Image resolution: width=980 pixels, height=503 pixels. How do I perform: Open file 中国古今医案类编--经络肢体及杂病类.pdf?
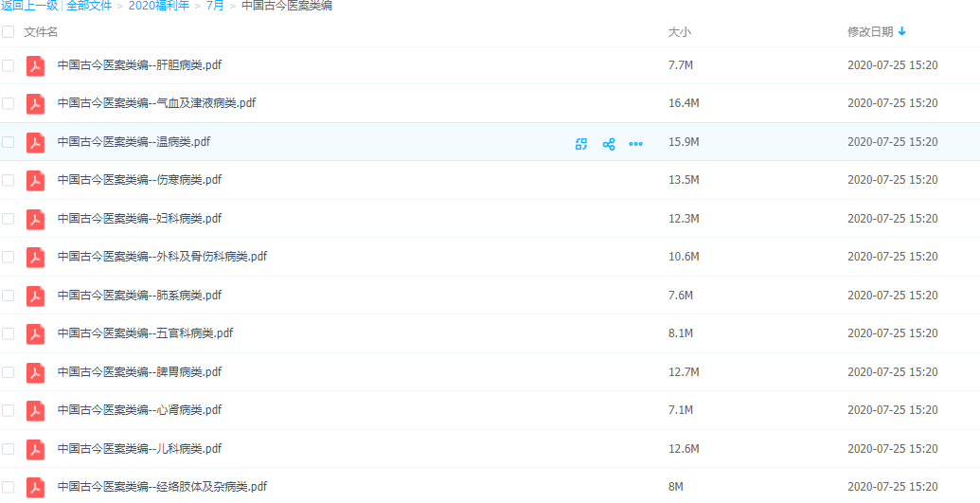[163, 487]
